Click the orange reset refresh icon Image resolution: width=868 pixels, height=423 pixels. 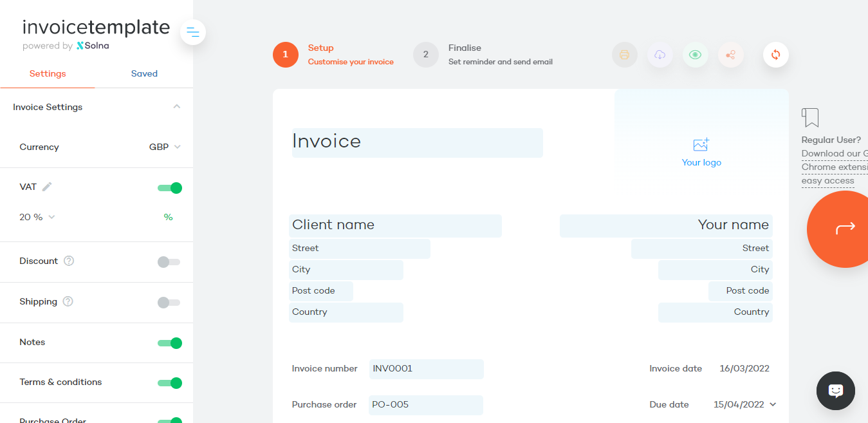[x=775, y=55]
